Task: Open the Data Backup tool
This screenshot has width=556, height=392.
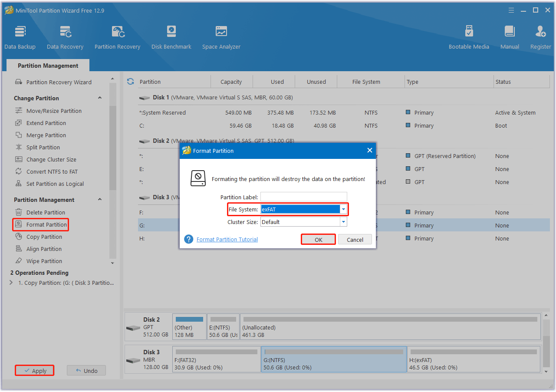Action: [x=20, y=38]
